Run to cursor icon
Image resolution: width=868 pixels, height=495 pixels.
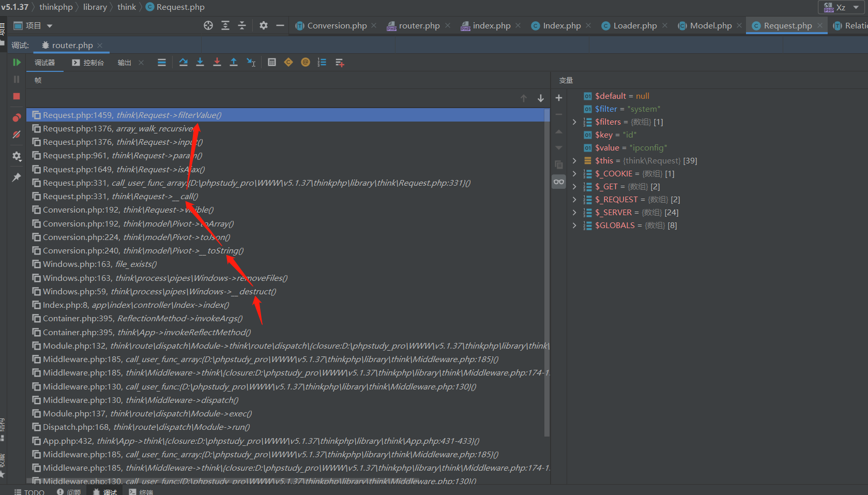click(251, 63)
